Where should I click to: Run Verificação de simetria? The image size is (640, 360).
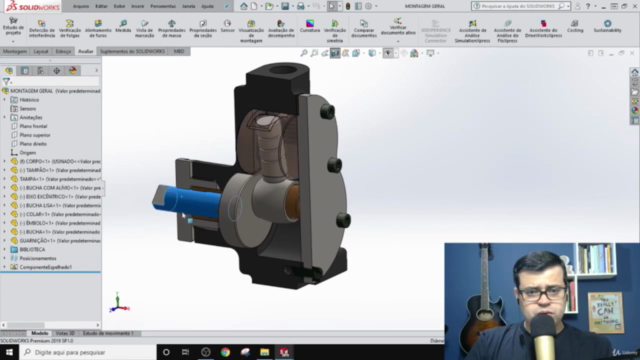(x=335, y=31)
